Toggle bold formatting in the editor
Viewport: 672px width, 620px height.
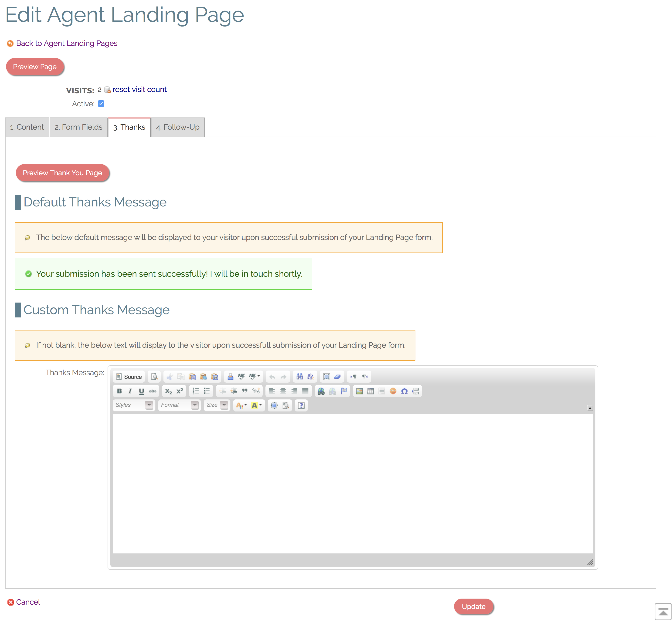(x=119, y=391)
